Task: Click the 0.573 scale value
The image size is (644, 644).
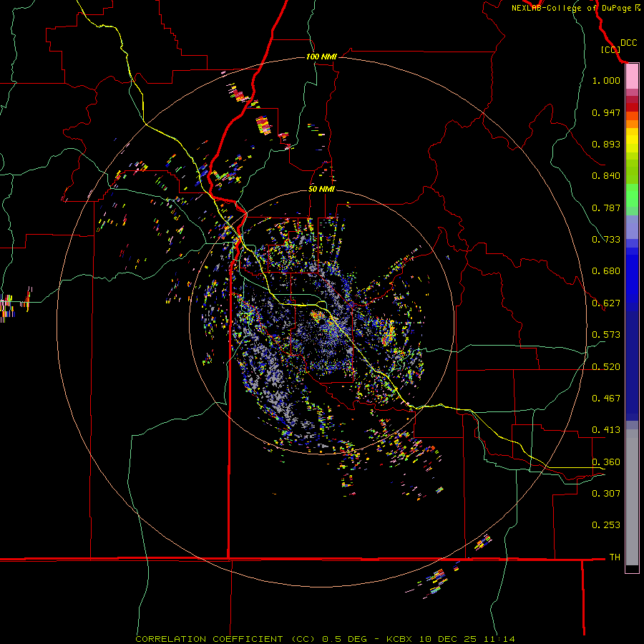Action: pos(606,335)
